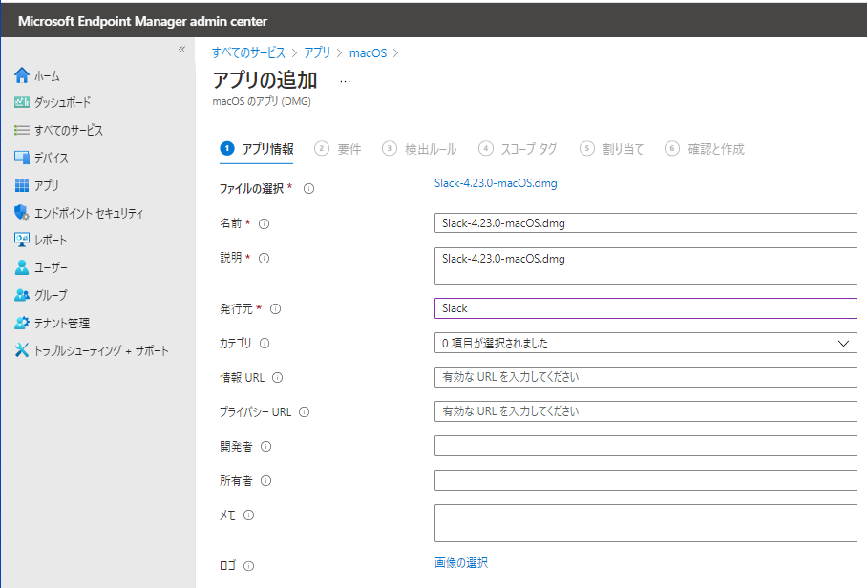868x588 pixels.
Task: Go to すべてのサービス breadcrumb
Action: pos(248,53)
